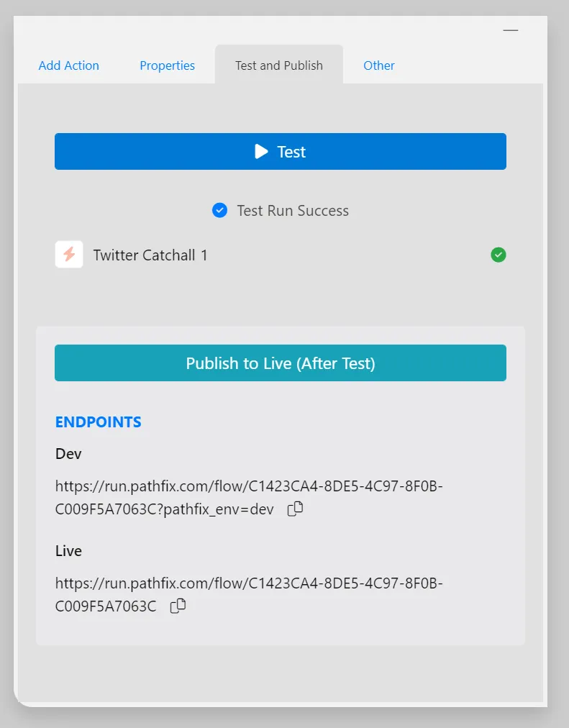
Task: Run the flow using the Test button
Action: [x=281, y=151]
